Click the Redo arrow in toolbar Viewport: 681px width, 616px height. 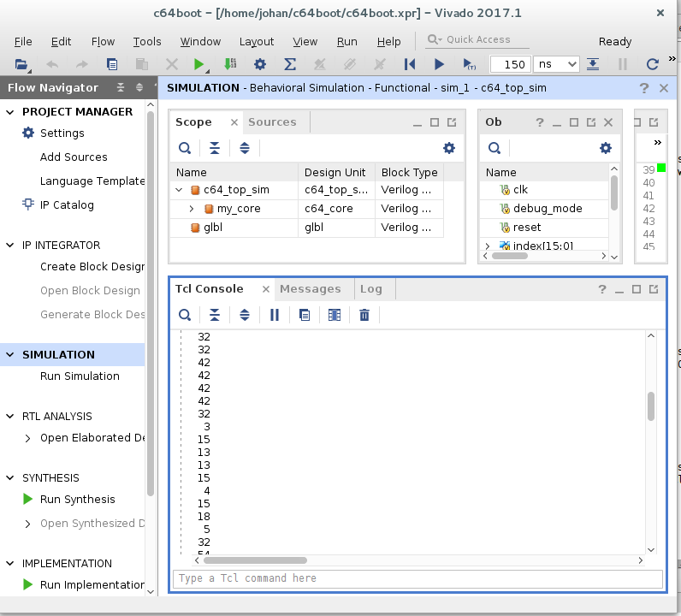coord(81,64)
